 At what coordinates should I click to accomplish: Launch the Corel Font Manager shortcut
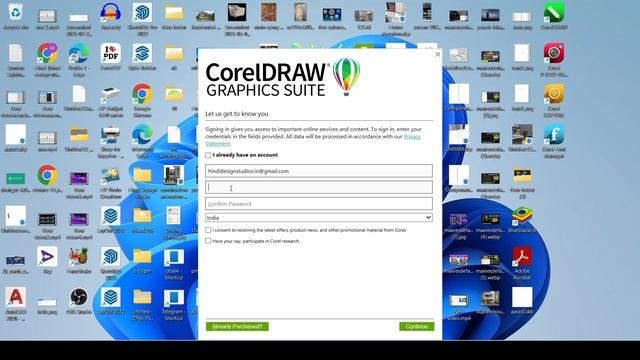point(554,135)
